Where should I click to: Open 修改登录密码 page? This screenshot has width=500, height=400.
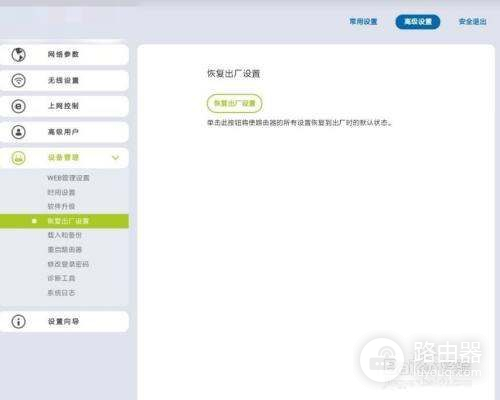[x=68, y=264]
